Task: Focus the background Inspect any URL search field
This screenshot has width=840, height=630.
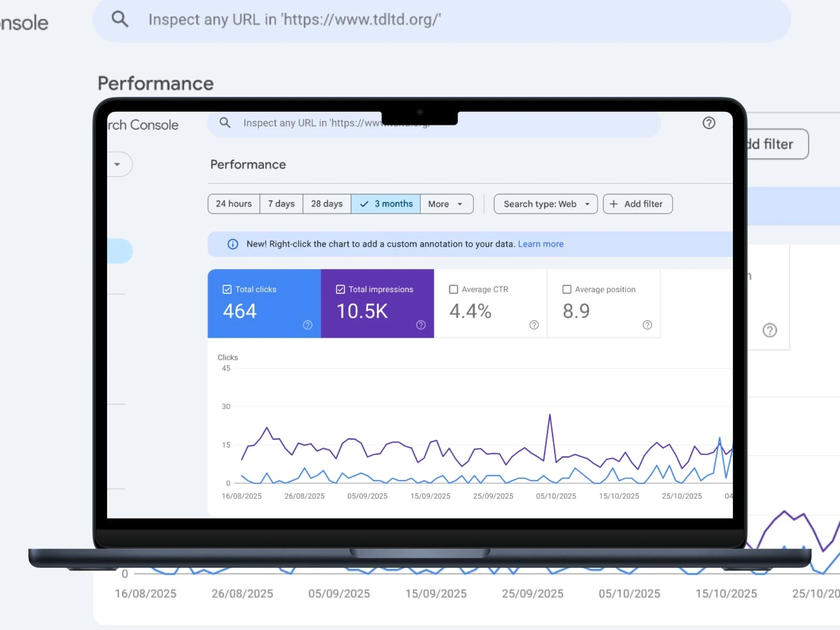Action: (441, 20)
